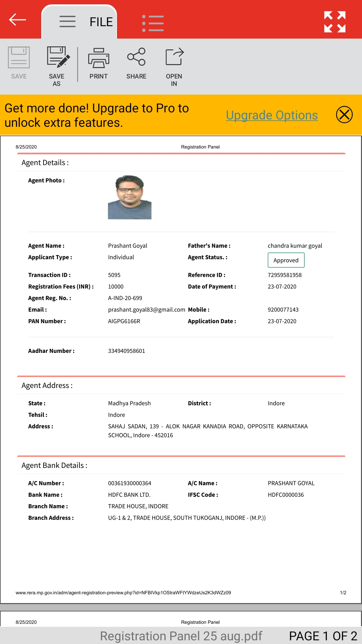362x644 pixels.
Task: Tap the mobile number 9200077143
Action: 283,310
